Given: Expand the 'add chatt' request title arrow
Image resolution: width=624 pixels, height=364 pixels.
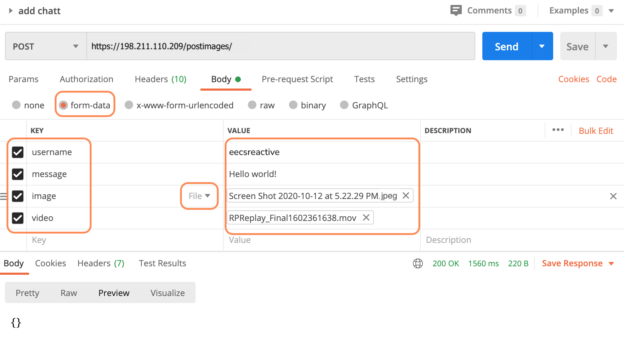Looking at the screenshot, I should 11,11.
